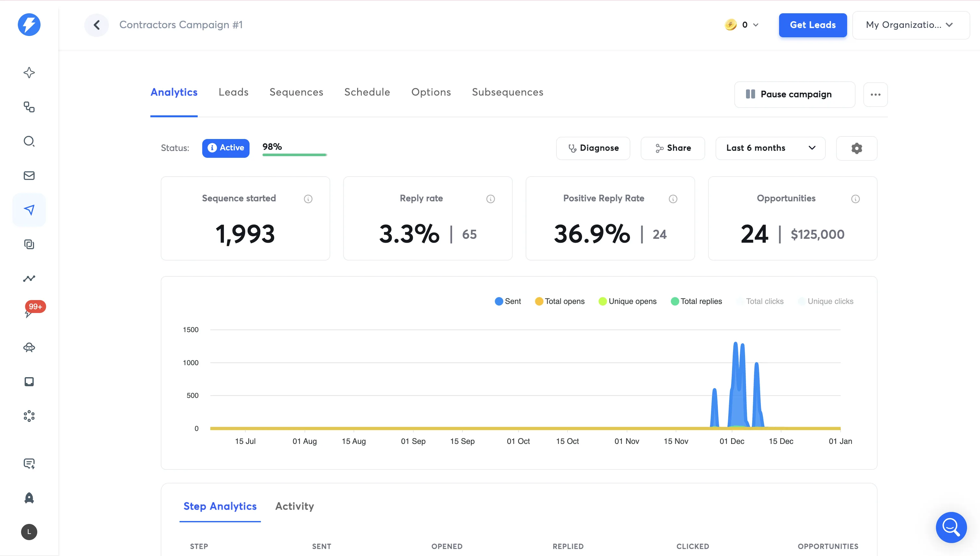
Task: Toggle the Total opens legend series
Action: coord(560,301)
